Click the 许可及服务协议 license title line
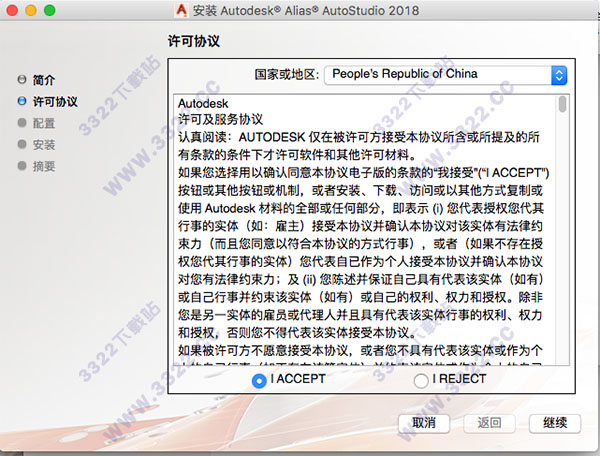This screenshot has height=456, width=600. click(x=220, y=119)
